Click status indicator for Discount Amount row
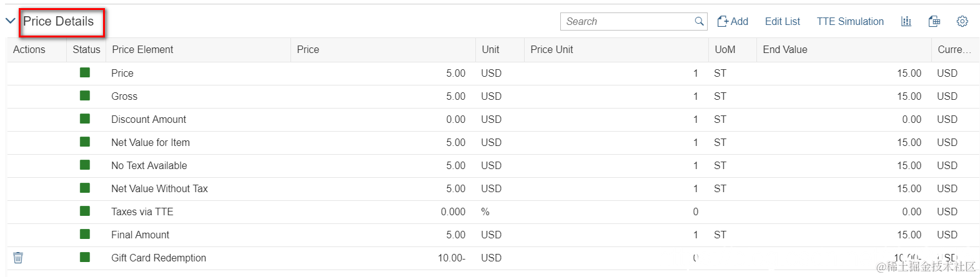 (x=85, y=119)
